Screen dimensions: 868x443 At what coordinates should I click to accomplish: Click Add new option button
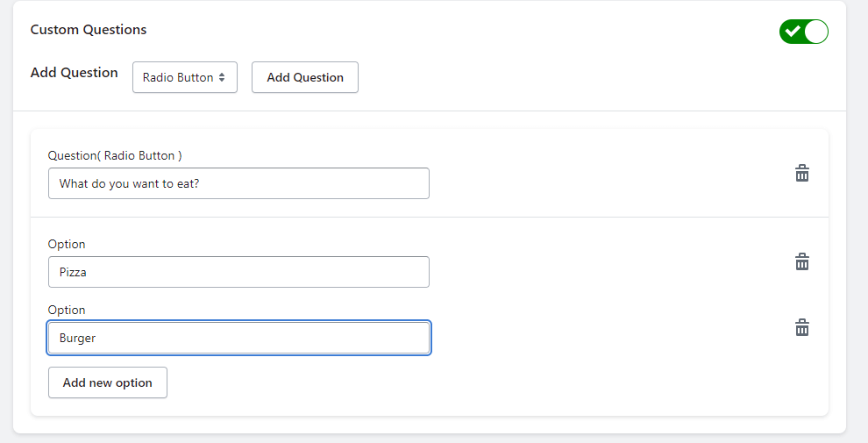pyautogui.click(x=107, y=382)
